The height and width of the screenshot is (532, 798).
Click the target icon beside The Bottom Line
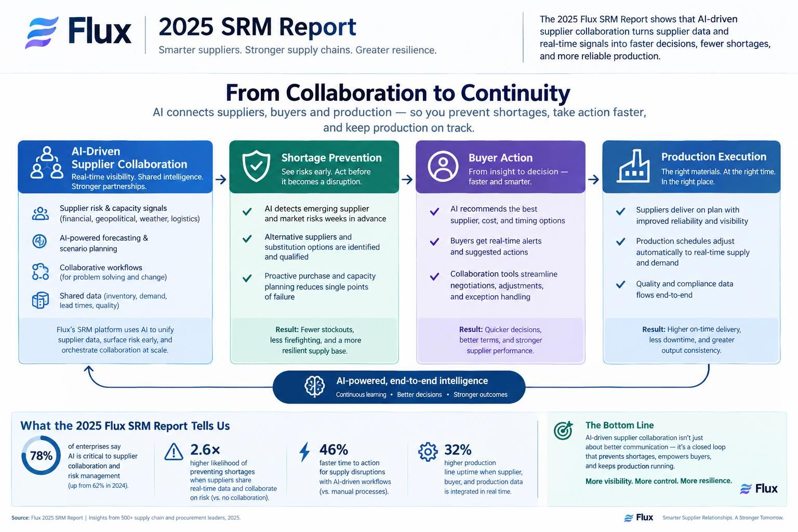(x=563, y=431)
